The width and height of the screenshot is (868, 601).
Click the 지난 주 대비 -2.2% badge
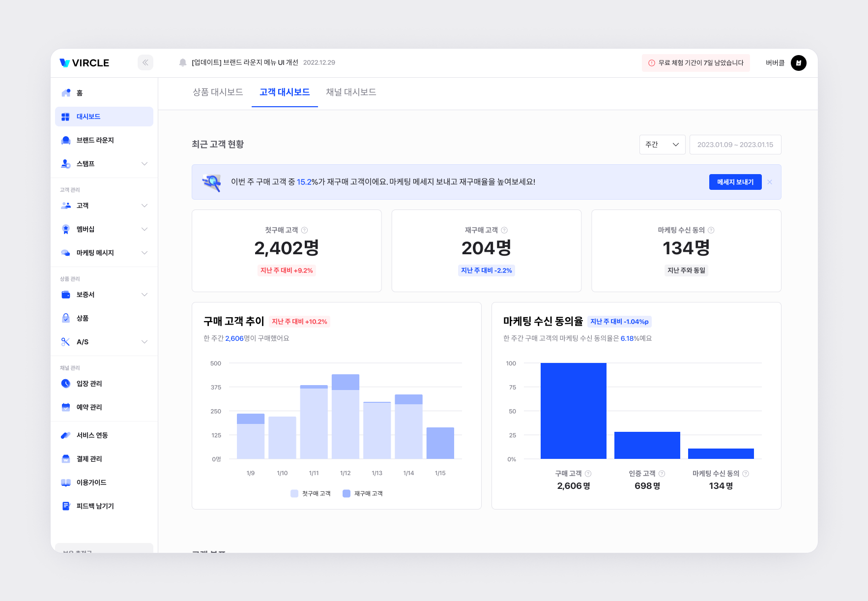(487, 270)
